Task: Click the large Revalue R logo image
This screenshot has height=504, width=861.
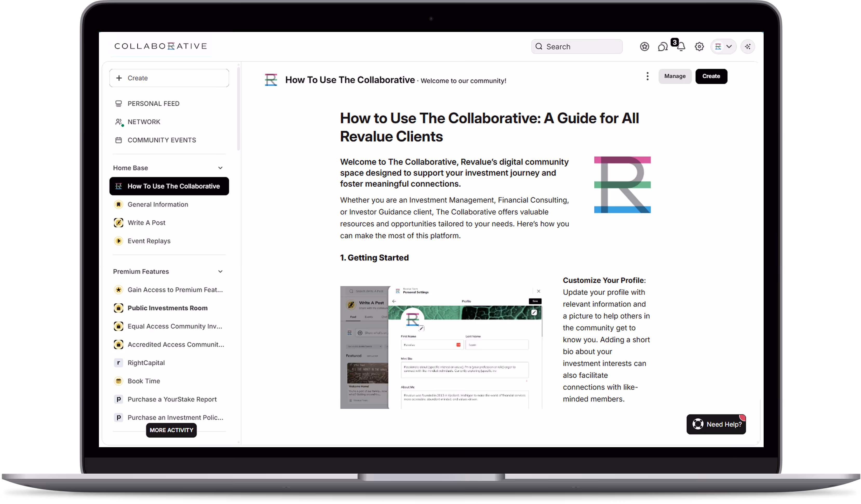Action: pyautogui.click(x=622, y=185)
